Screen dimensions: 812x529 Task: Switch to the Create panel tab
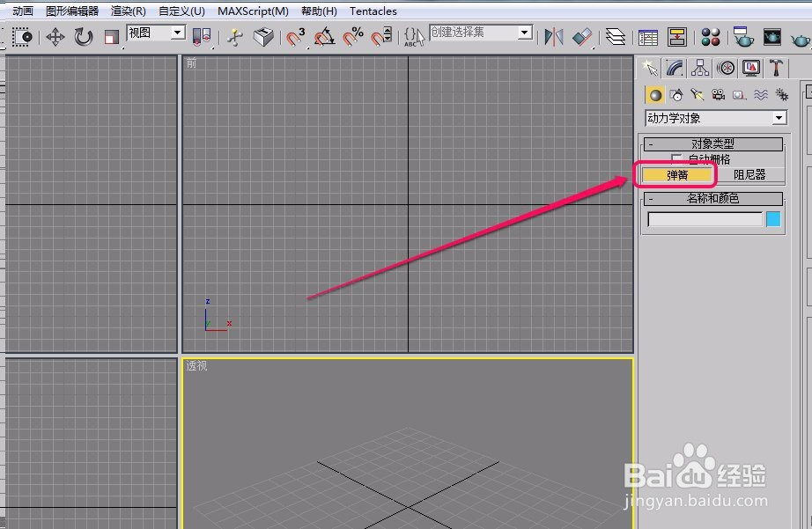click(x=649, y=68)
